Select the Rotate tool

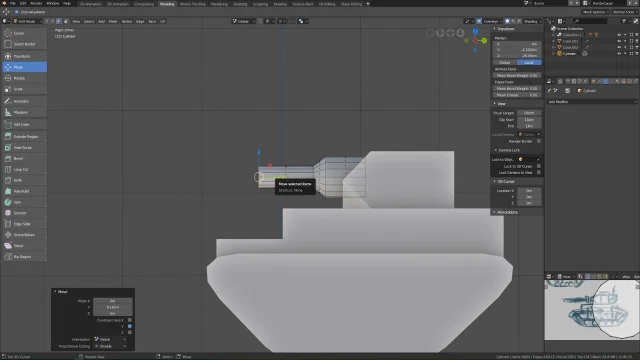(24, 78)
